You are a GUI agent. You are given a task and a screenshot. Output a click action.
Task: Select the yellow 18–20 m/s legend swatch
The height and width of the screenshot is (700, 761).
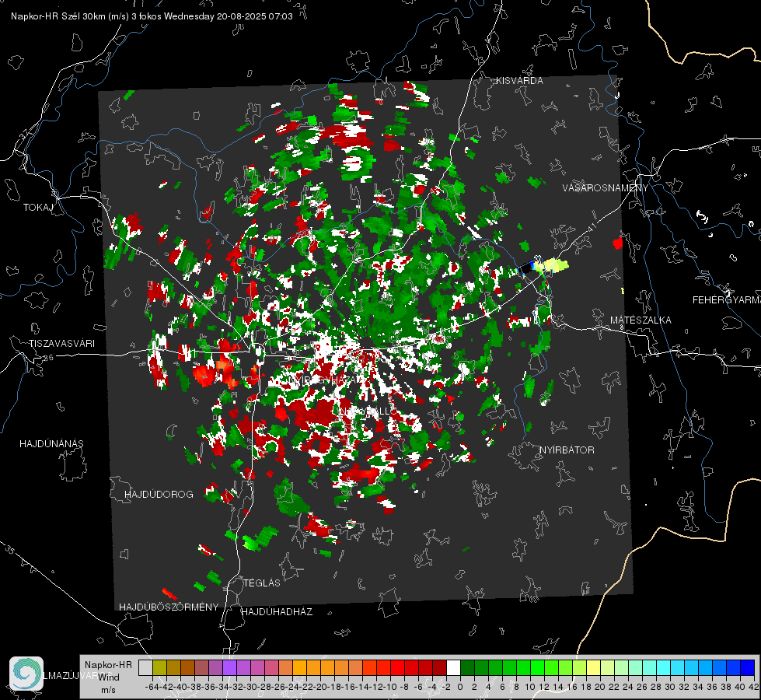594,668
